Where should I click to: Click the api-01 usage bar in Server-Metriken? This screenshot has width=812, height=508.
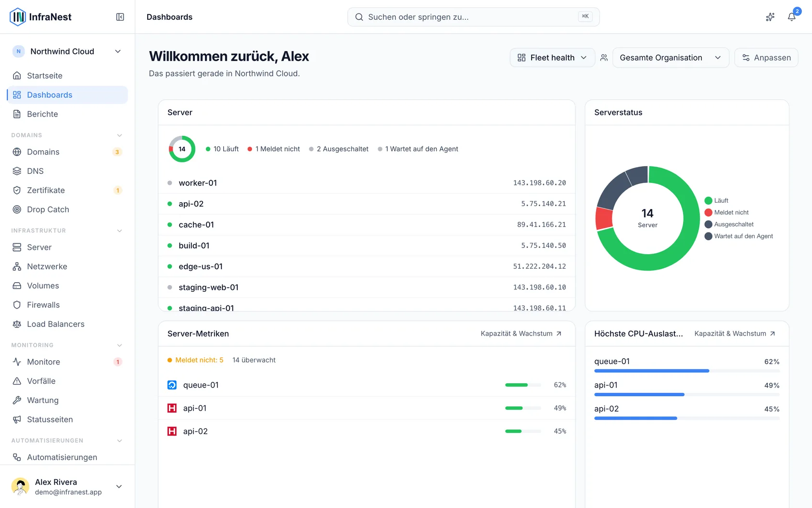click(523, 408)
